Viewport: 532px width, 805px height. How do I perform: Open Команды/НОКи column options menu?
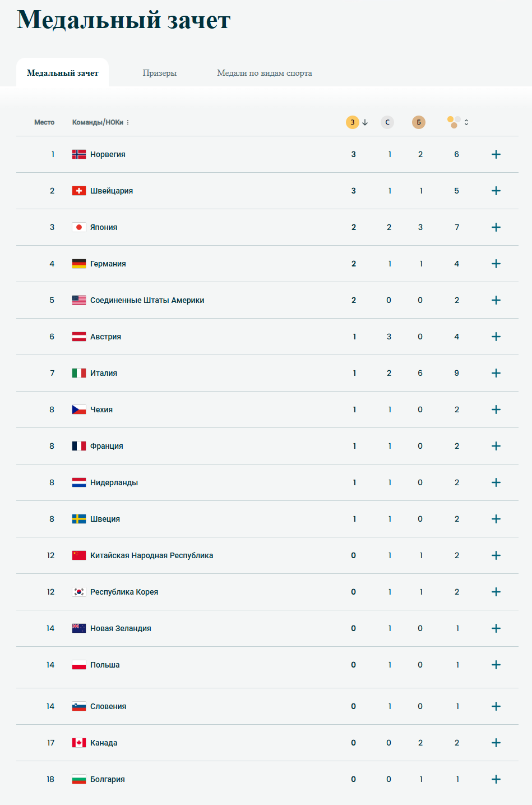tap(128, 122)
